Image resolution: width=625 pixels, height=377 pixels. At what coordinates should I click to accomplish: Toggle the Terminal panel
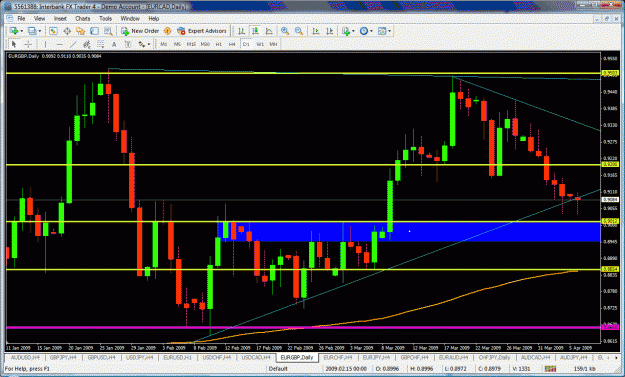[x=94, y=31]
